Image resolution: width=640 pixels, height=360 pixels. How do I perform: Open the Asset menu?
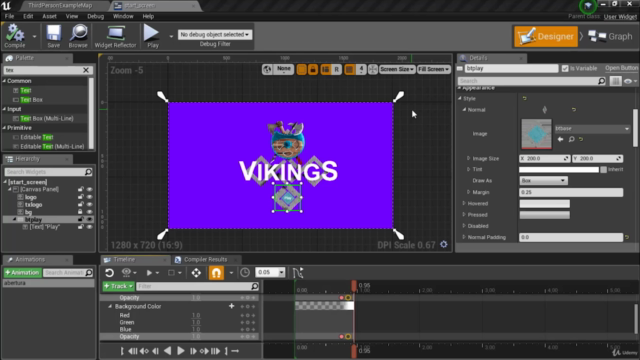pos(49,16)
